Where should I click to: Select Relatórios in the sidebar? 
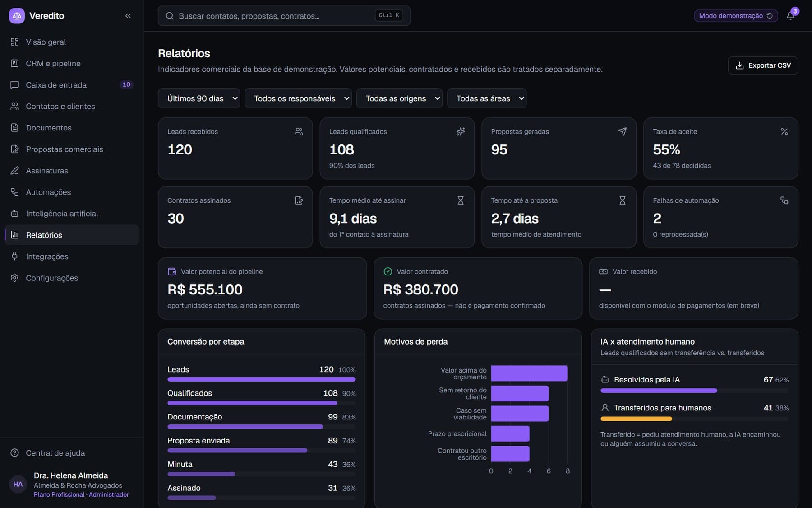click(72, 235)
